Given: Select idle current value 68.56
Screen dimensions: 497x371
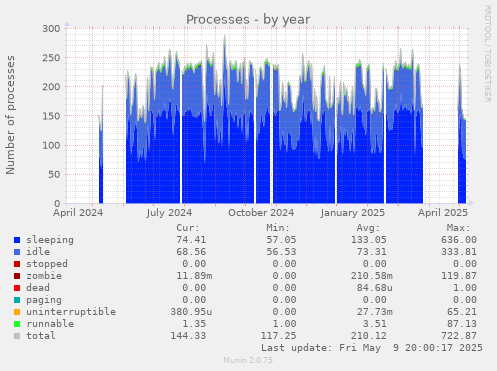Looking at the screenshot, I should pos(191,252).
